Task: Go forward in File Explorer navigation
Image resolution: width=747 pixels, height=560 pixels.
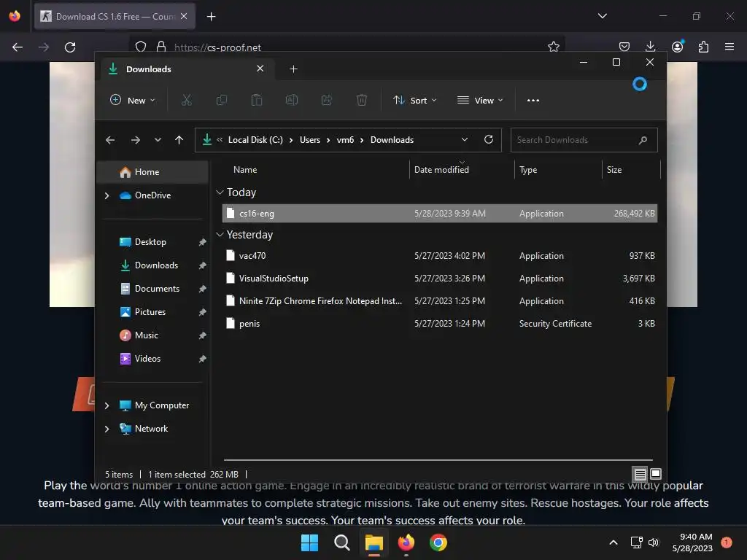Action: (x=135, y=140)
